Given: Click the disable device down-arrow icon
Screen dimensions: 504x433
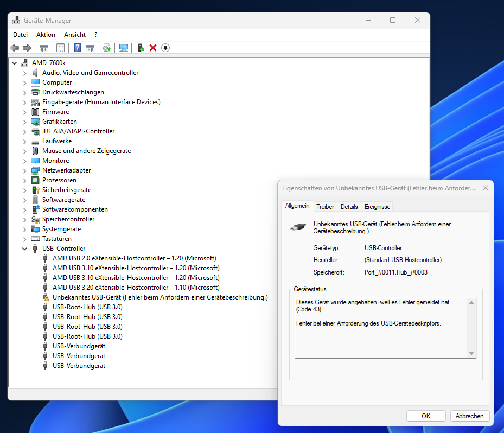Looking at the screenshot, I should [x=165, y=48].
